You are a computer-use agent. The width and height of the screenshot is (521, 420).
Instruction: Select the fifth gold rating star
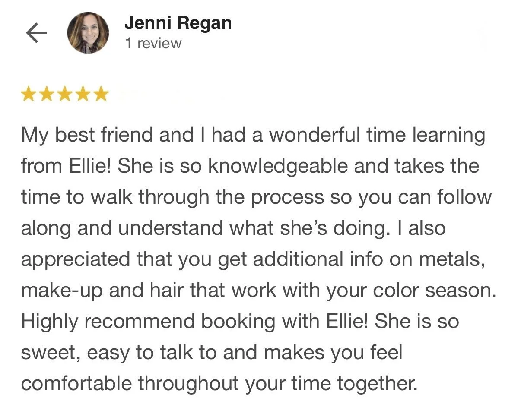point(101,93)
